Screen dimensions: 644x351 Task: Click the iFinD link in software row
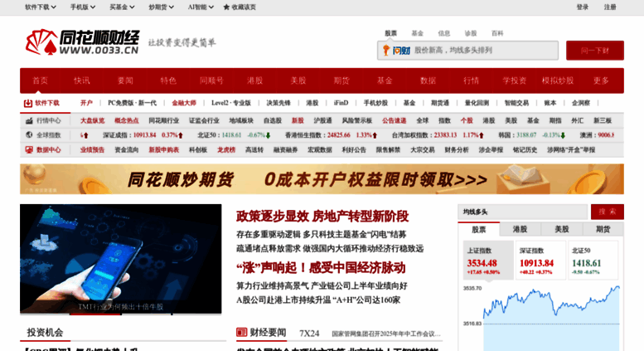tap(341, 103)
